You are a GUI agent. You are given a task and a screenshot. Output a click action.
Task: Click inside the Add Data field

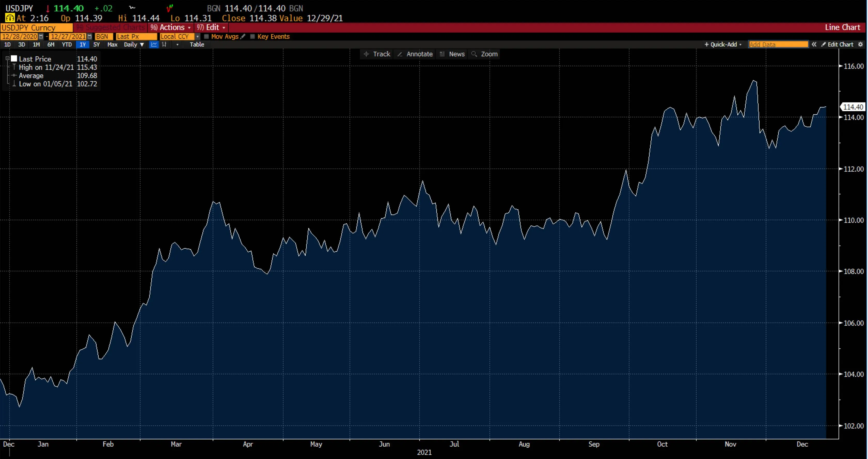(778, 44)
